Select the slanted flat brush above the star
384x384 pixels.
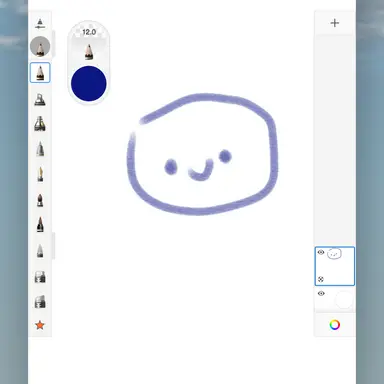pos(40,302)
